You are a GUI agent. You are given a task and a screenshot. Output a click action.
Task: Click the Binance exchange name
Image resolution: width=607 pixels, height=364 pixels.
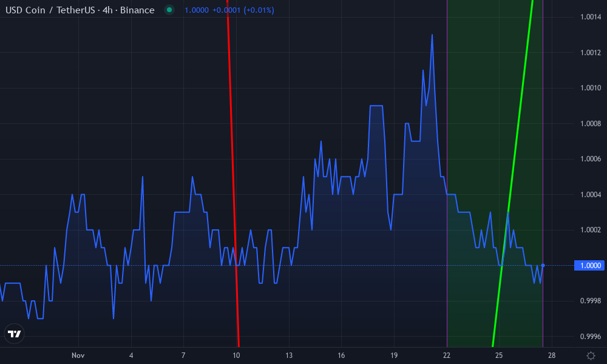point(138,10)
